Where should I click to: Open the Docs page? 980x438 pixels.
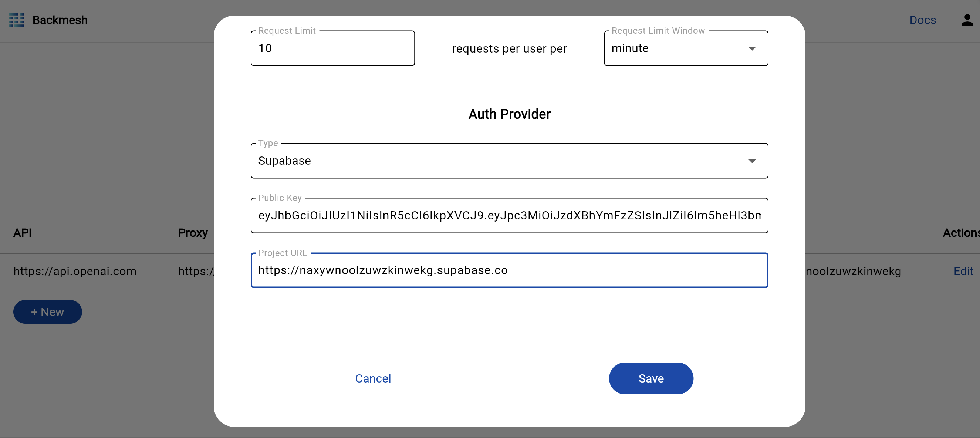tap(923, 20)
